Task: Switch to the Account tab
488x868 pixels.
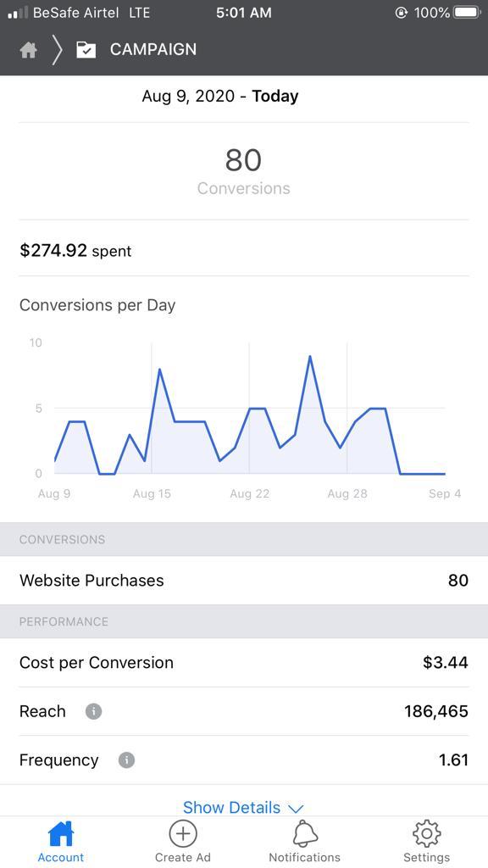Action: pos(61,842)
